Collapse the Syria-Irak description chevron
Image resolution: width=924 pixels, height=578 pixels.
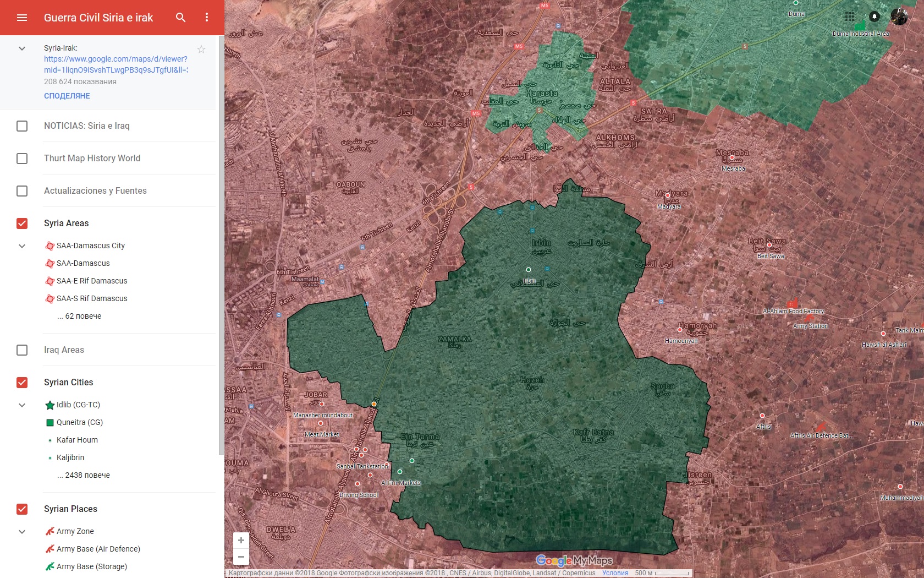pos(22,48)
